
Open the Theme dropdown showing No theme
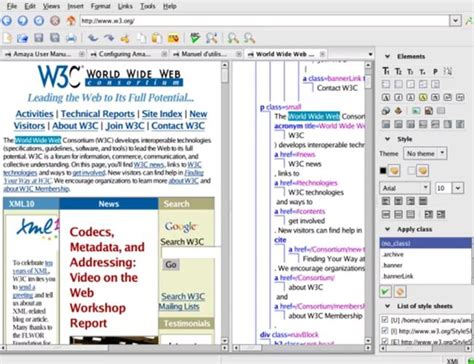coord(425,153)
